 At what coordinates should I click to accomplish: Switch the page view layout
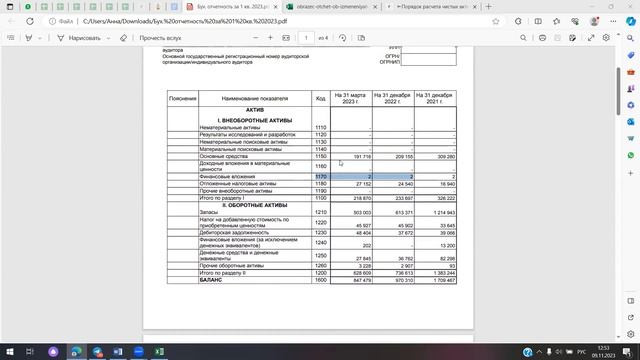[x=361, y=38]
